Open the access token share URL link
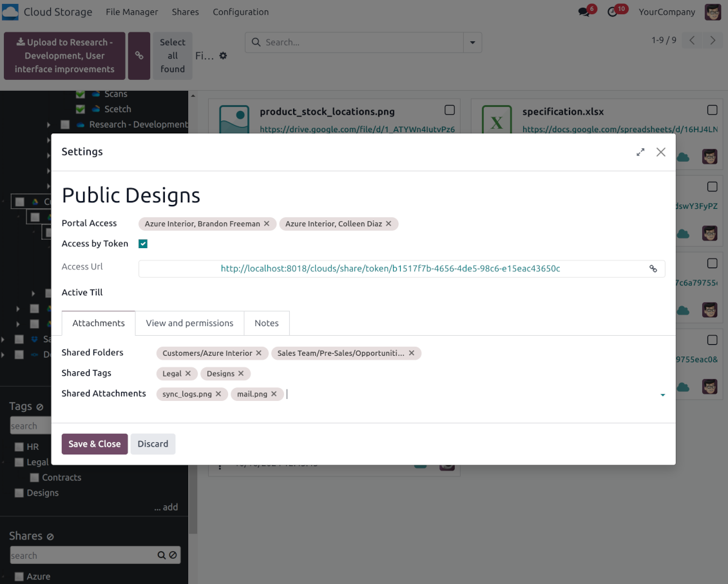The width and height of the screenshot is (728, 584). point(390,269)
